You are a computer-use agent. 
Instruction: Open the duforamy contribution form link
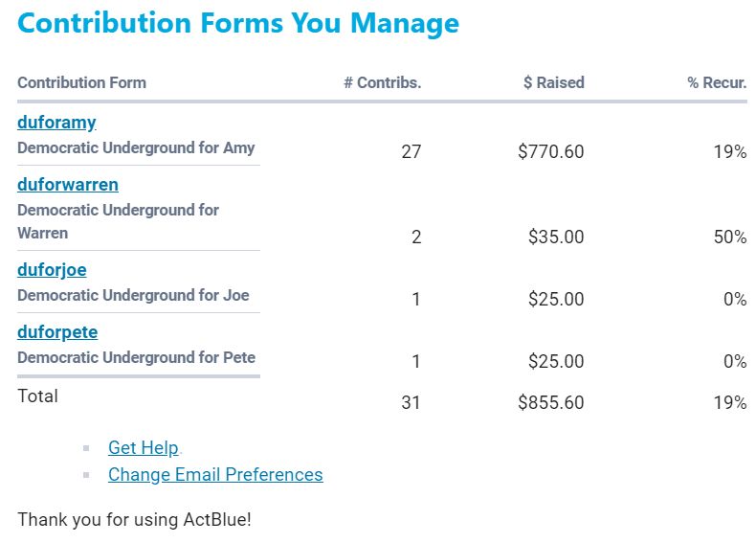(x=56, y=123)
